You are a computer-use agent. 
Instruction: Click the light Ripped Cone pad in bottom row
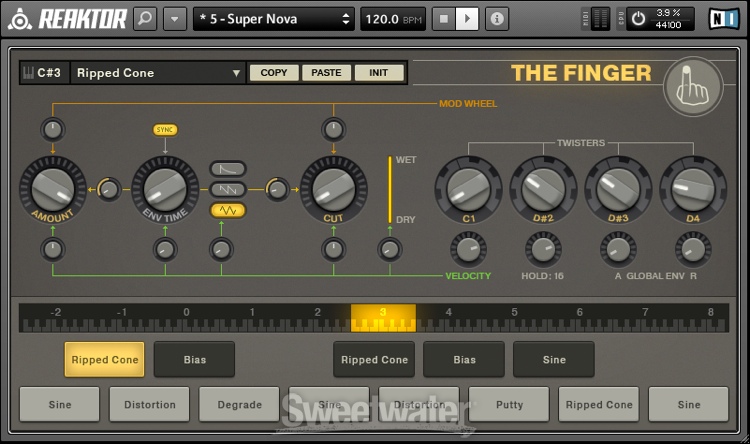click(599, 404)
